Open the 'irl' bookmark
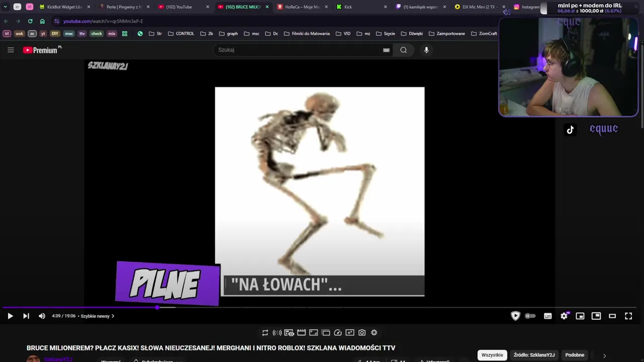The height and width of the screenshot is (362, 644). tap(7, 34)
